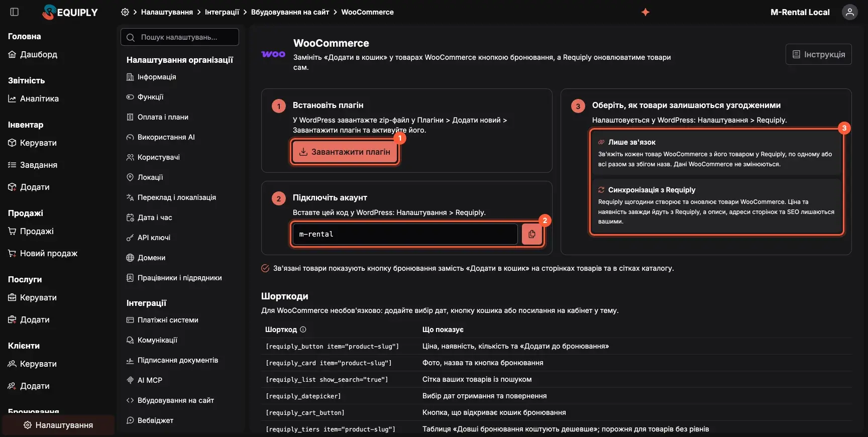Open Платіжні системи integrations

tap(162, 320)
